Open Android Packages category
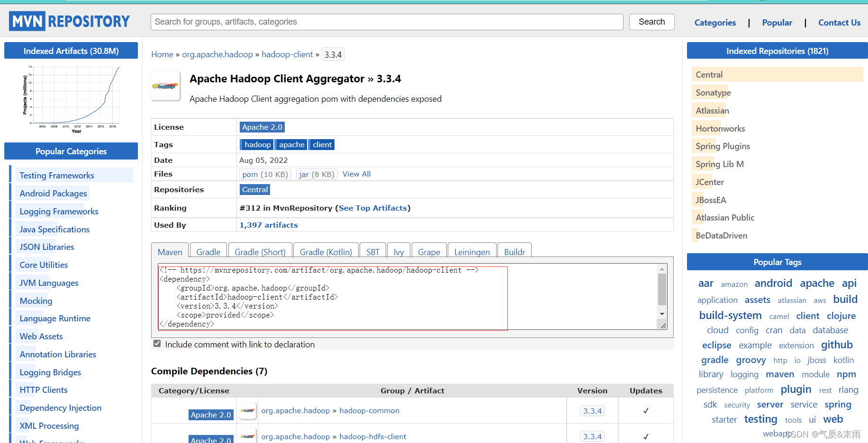 pyautogui.click(x=53, y=193)
